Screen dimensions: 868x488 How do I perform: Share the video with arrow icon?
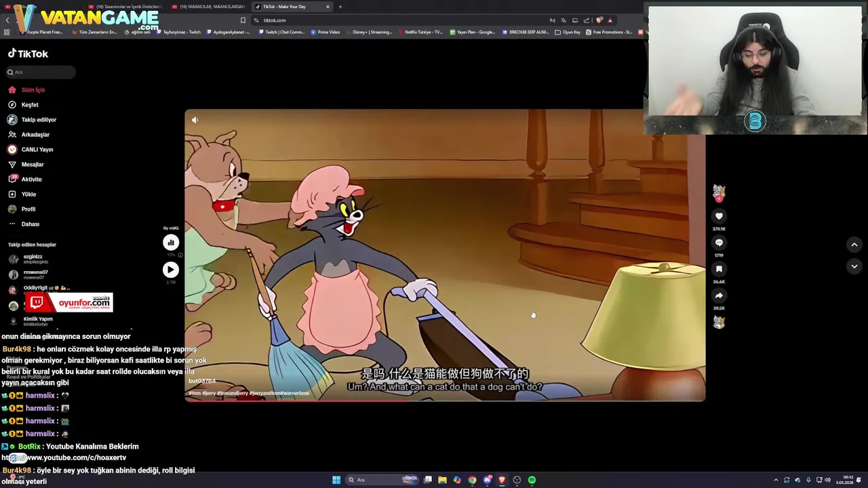pyautogui.click(x=719, y=296)
